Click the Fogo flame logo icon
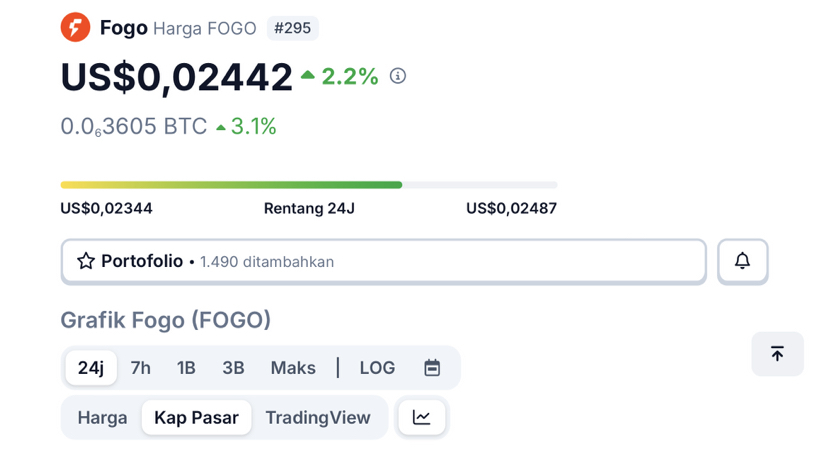Viewport: 829px width, 466px height. [x=75, y=27]
